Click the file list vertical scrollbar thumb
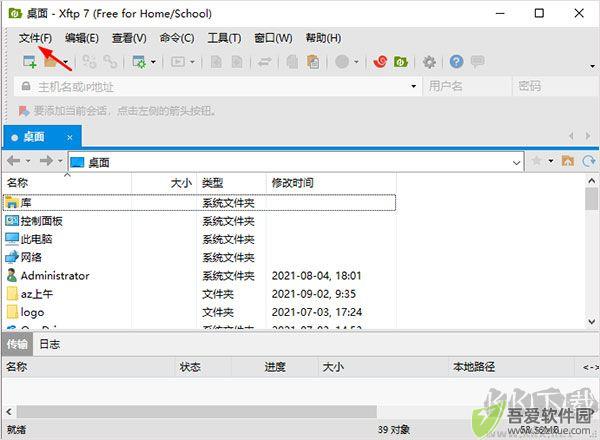Image resolution: width=600 pixels, height=440 pixels. tap(592, 199)
